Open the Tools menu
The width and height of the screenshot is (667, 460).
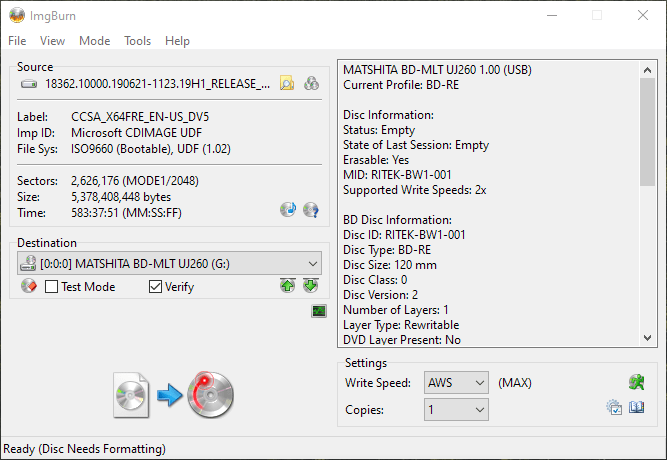pos(137,41)
